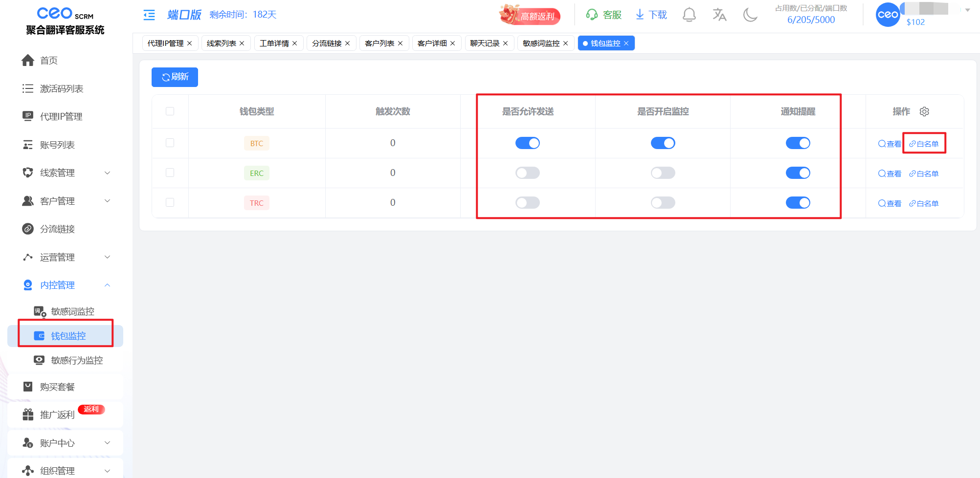The height and width of the screenshot is (478, 980).
Task: Close the 敏感词监控 tab
Action: tap(566, 43)
